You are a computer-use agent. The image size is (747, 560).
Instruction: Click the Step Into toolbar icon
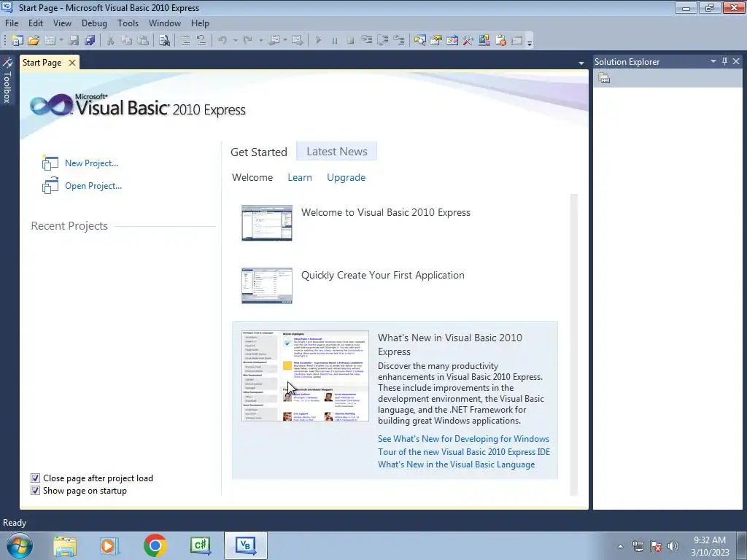click(x=366, y=41)
